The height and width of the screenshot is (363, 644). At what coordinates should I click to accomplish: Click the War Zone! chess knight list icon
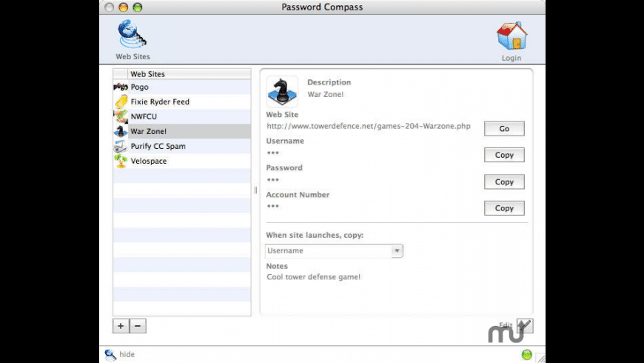coord(121,131)
